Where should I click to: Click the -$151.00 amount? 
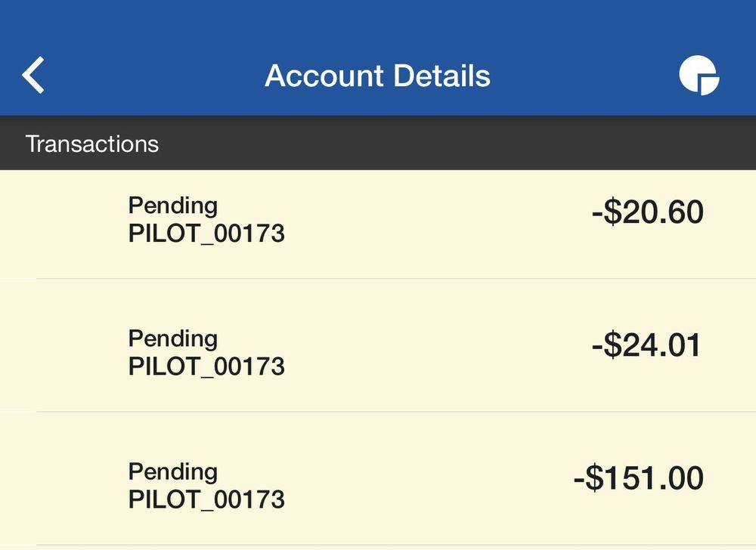point(638,479)
